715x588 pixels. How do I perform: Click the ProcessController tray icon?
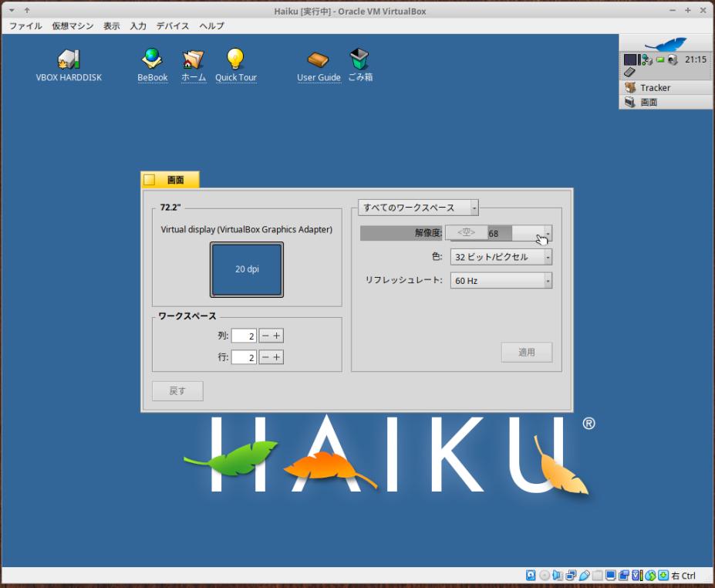(x=633, y=59)
